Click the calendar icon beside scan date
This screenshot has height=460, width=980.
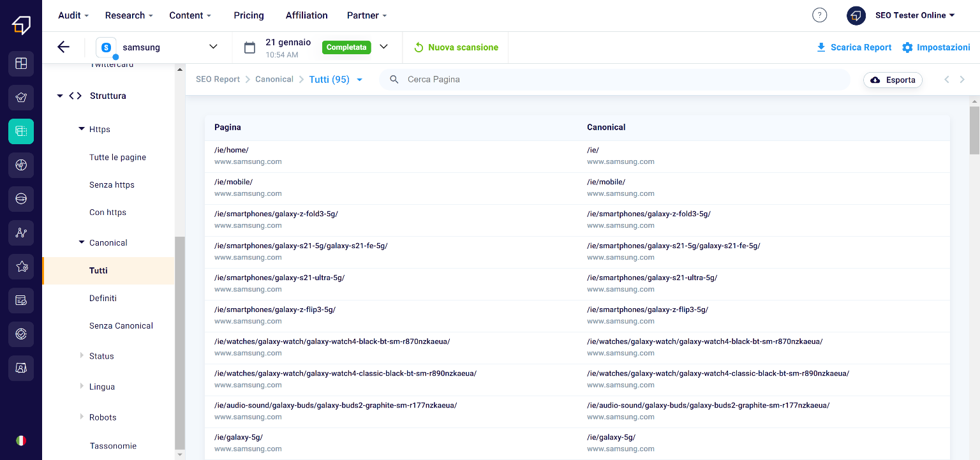250,47
